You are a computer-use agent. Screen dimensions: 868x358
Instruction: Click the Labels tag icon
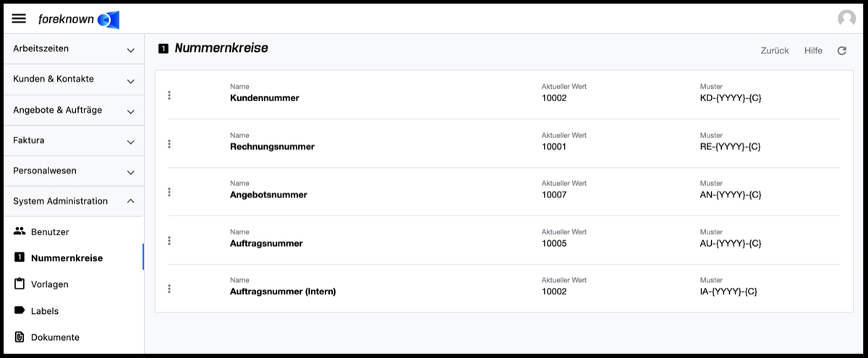pos(20,310)
